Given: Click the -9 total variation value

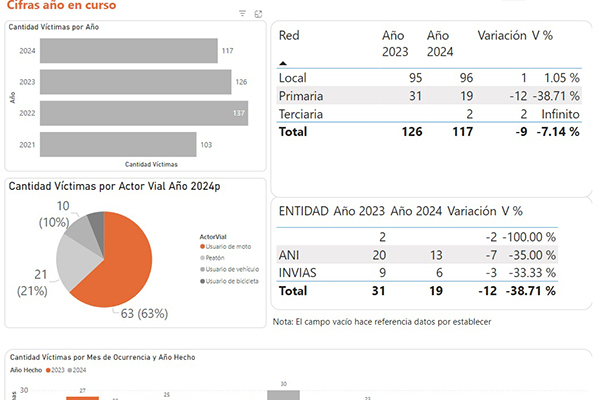Looking at the screenshot, I should click(521, 132).
